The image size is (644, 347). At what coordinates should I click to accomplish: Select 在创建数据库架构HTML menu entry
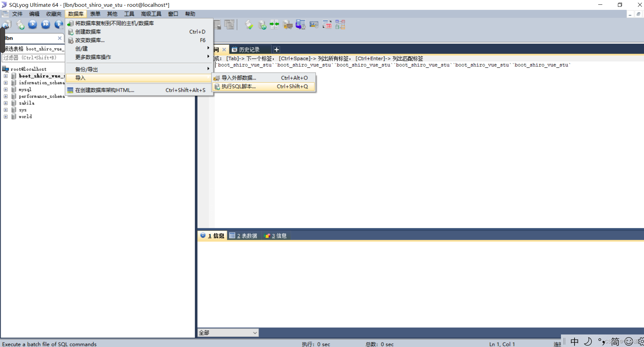pos(139,90)
